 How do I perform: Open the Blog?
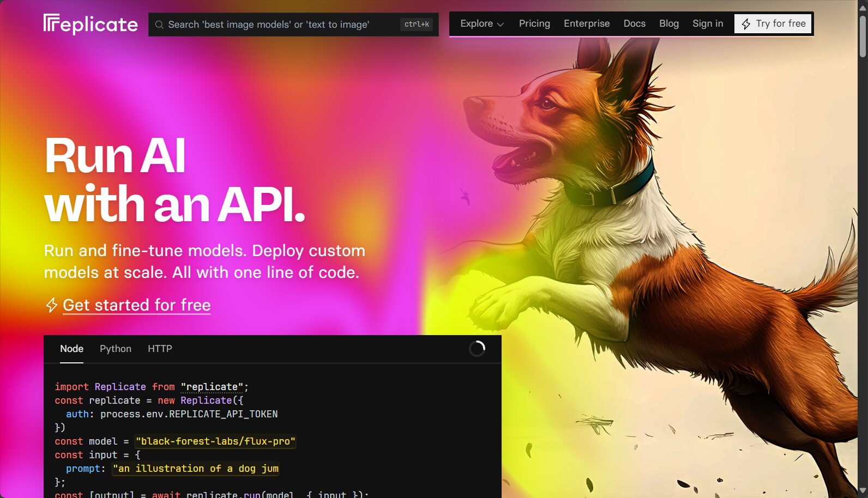pyautogui.click(x=669, y=23)
